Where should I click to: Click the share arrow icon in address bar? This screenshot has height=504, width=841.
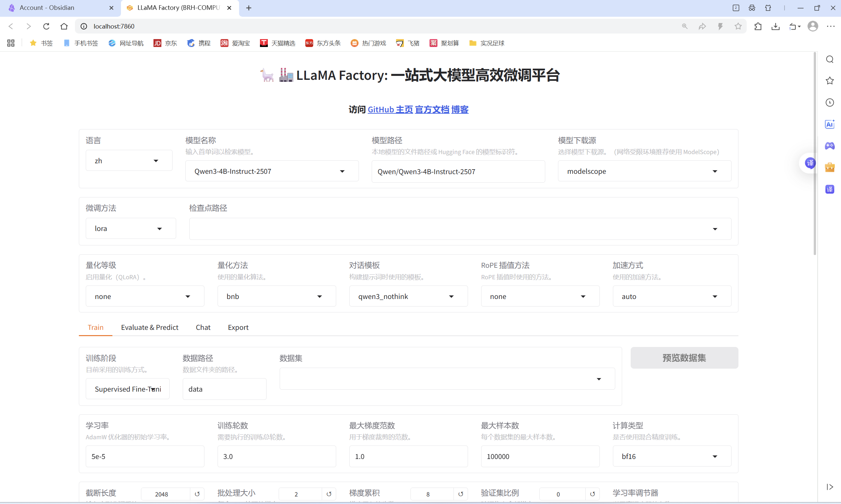point(702,26)
